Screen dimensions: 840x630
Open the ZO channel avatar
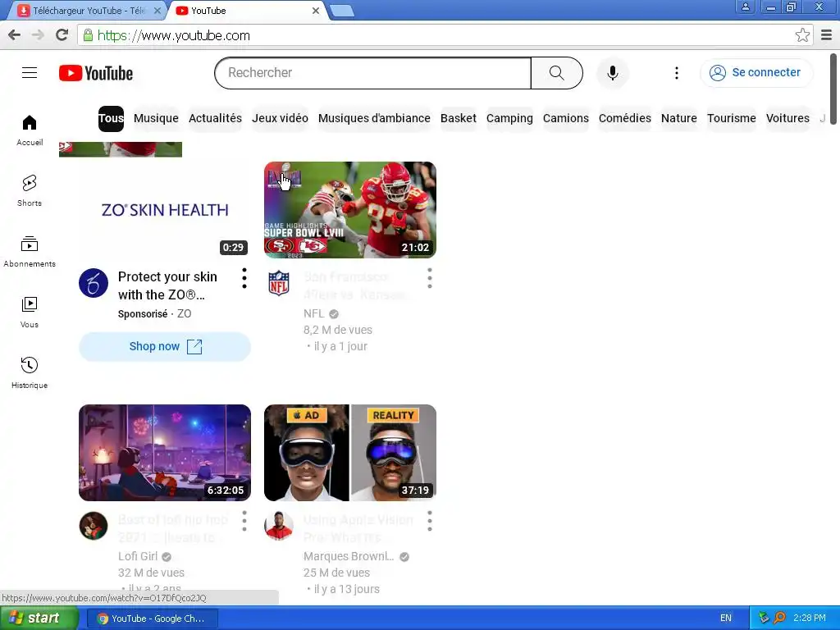94,283
